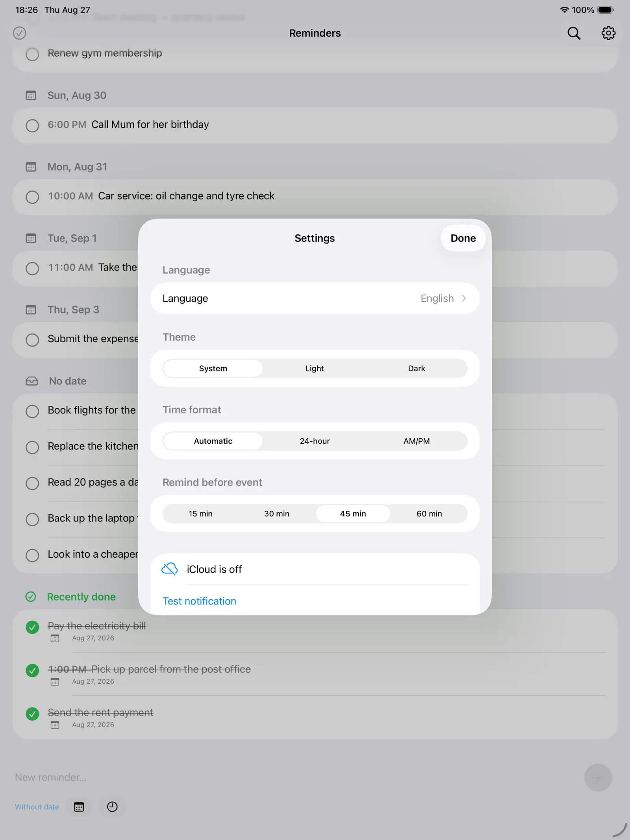The image size is (630, 840).
Task: Switch time format to AM/PM
Action: click(x=416, y=441)
